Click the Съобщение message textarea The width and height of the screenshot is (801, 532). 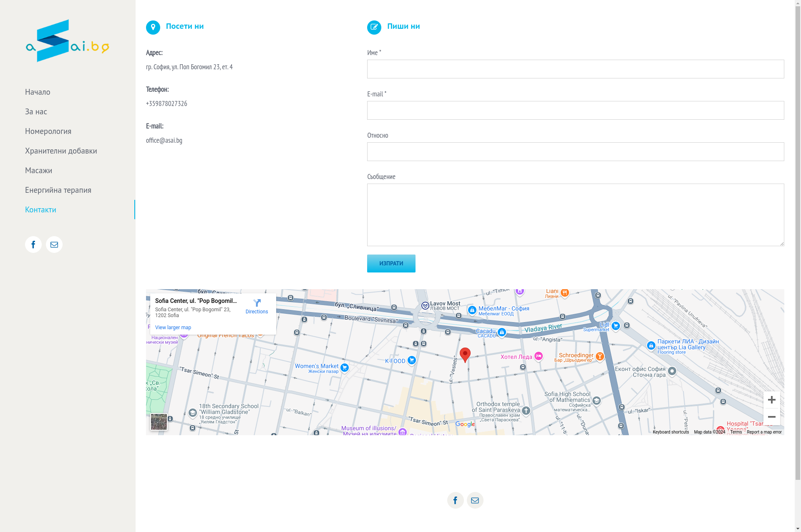(x=575, y=215)
